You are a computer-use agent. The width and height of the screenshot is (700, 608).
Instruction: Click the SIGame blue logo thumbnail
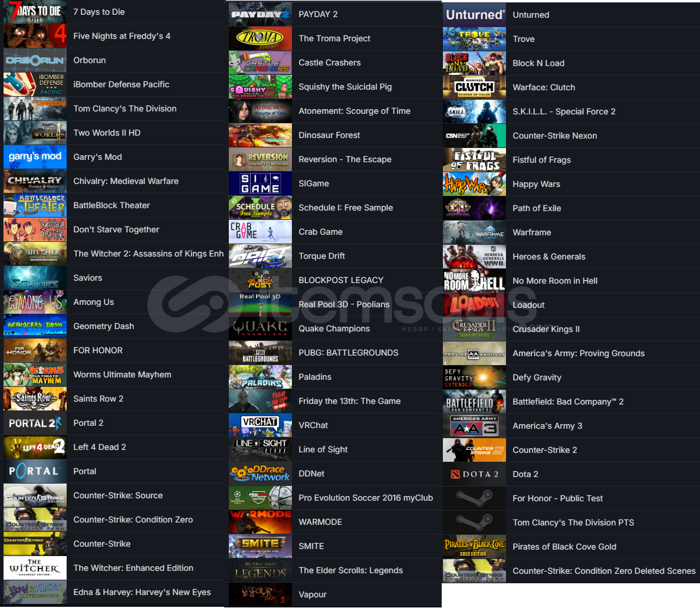(260, 183)
